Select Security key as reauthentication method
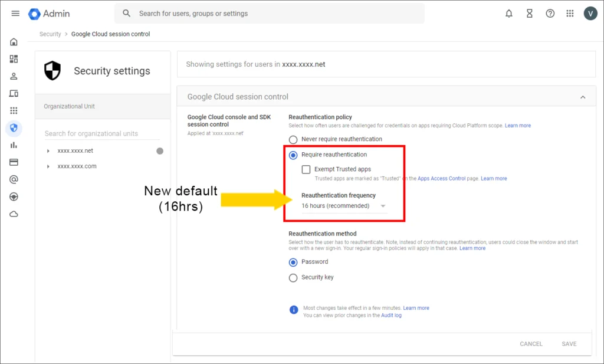This screenshot has width=604, height=364. (293, 277)
